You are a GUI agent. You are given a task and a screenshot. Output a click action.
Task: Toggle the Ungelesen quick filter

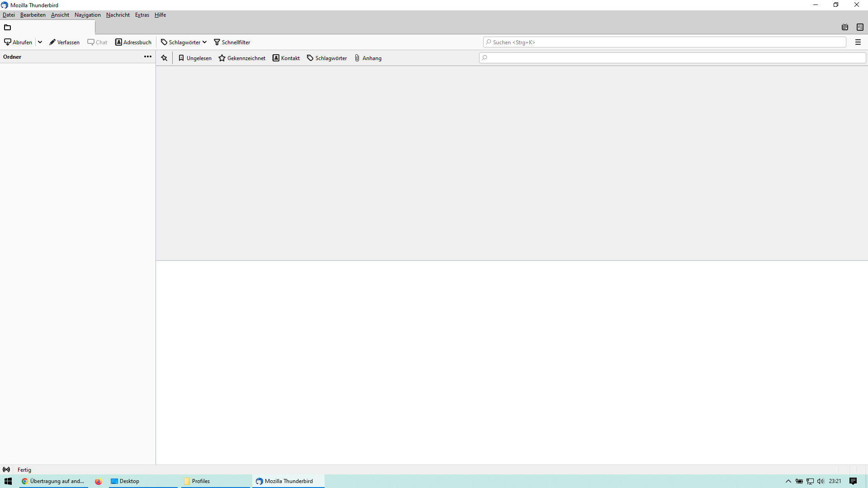pyautogui.click(x=195, y=58)
